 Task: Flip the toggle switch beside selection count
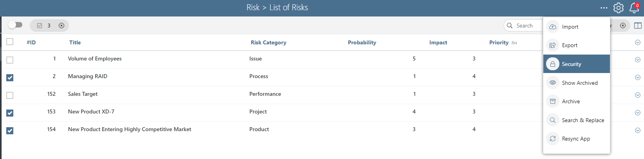click(15, 25)
